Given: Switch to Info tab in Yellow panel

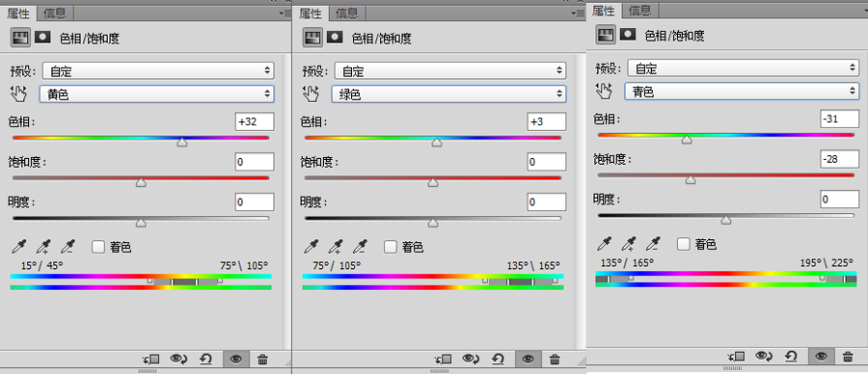Looking at the screenshot, I should (x=54, y=13).
